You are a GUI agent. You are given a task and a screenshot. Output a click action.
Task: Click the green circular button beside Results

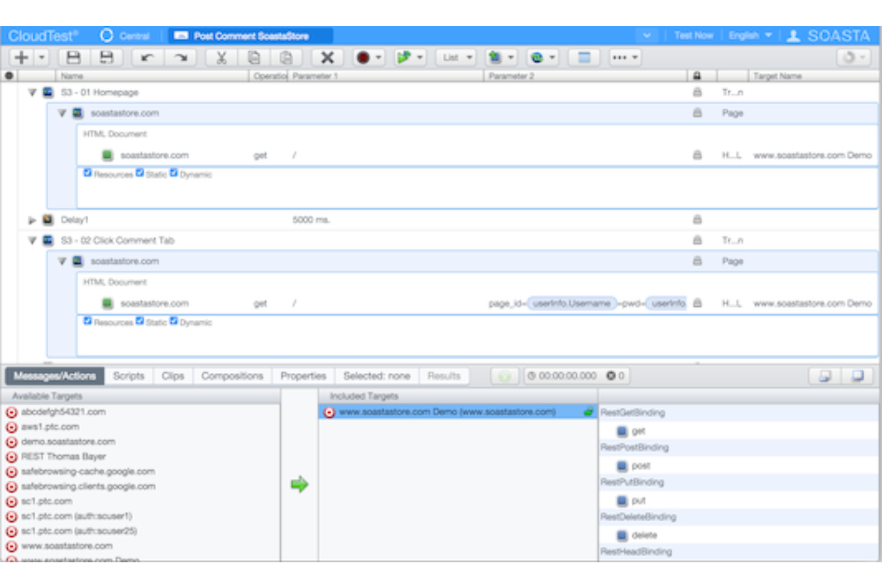(505, 376)
